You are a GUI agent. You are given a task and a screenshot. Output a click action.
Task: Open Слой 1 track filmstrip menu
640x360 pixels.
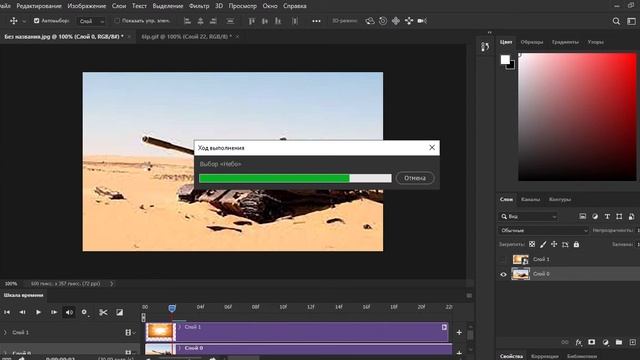tap(130, 332)
